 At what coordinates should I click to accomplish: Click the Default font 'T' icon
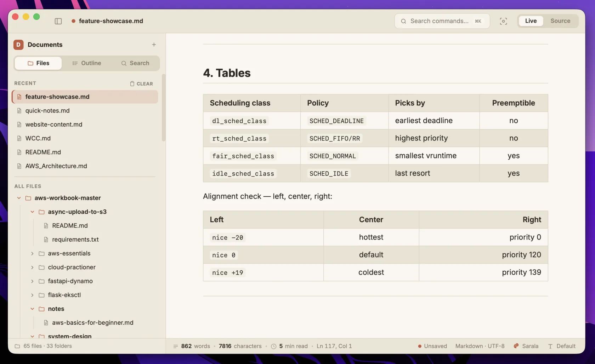(550, 346)
